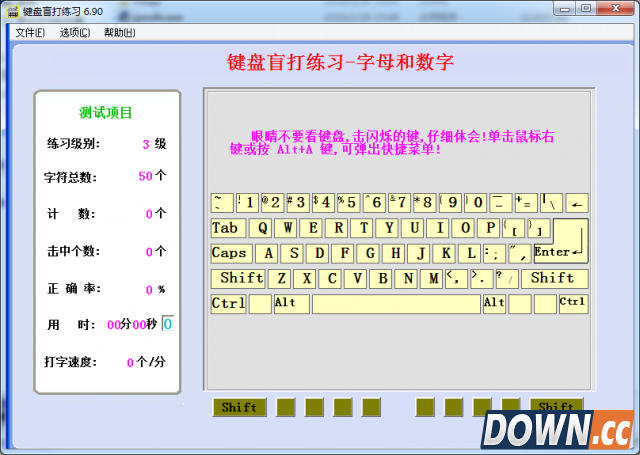This screenshot has width=640, height=455.
Task: Click the app icon in title bar
Action: pos(13,11)
